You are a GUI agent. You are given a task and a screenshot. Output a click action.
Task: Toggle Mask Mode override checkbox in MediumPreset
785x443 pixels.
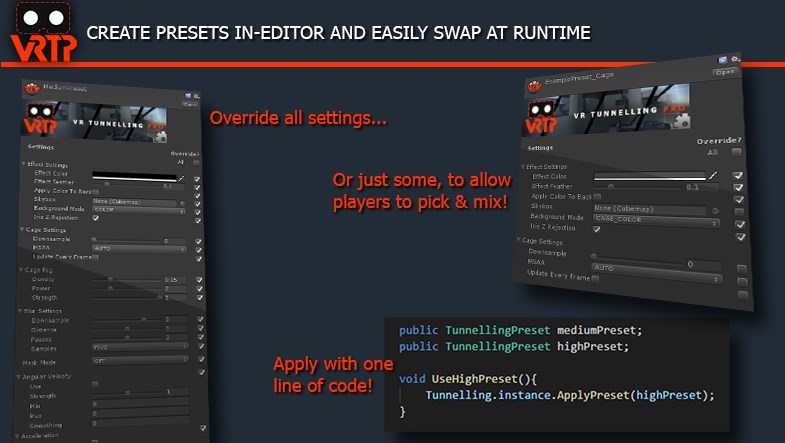click(x=201, y=359)
